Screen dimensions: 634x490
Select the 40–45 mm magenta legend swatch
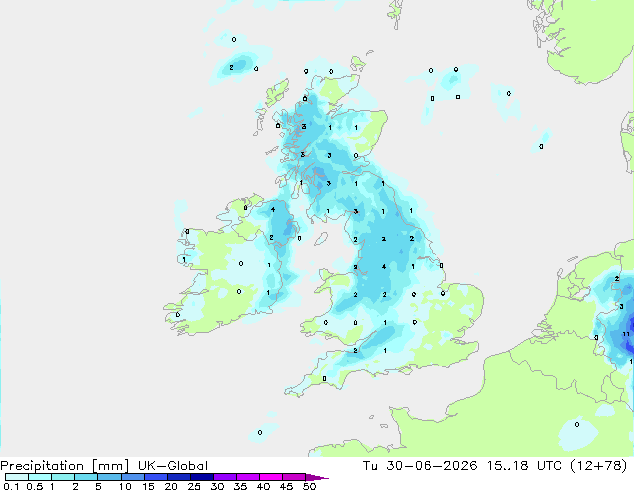coord(271,477)
